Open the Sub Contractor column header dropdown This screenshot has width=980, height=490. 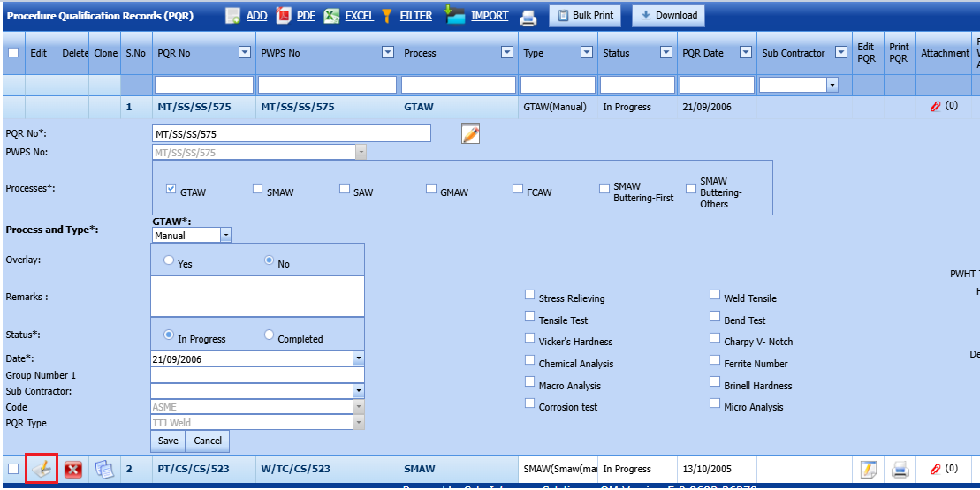point(841,52)
